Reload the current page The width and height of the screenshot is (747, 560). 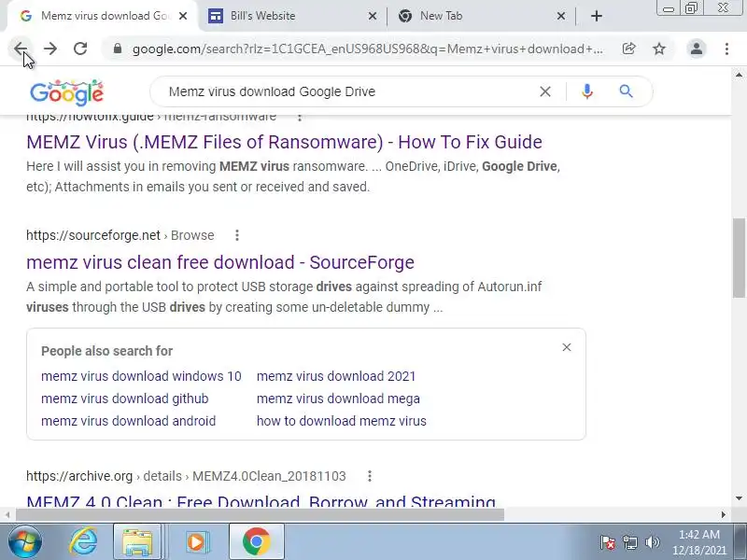(80, 49)
